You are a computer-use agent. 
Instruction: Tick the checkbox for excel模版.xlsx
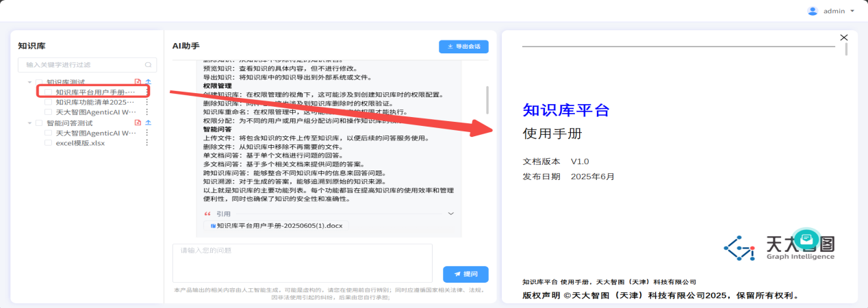click(48, 143)
